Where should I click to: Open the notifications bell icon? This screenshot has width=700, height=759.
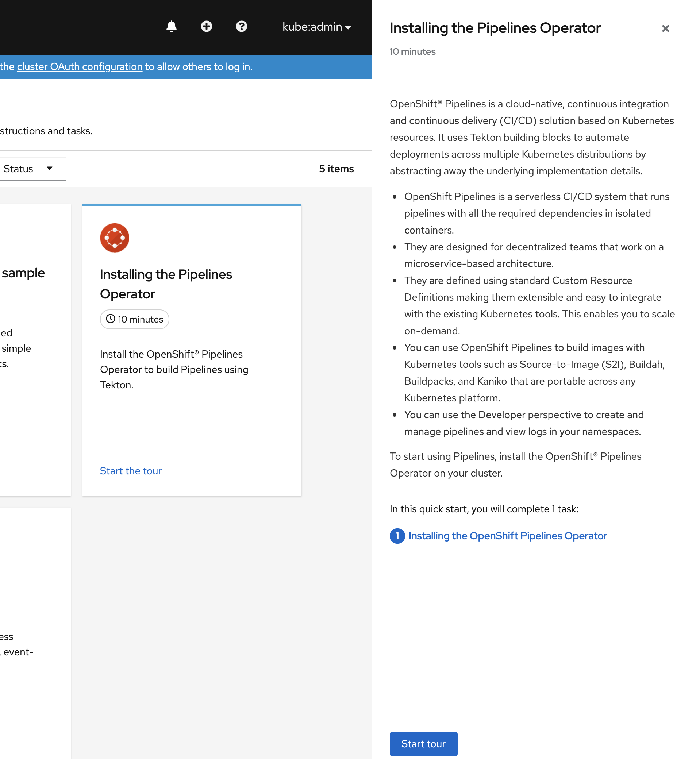(172, 27)
